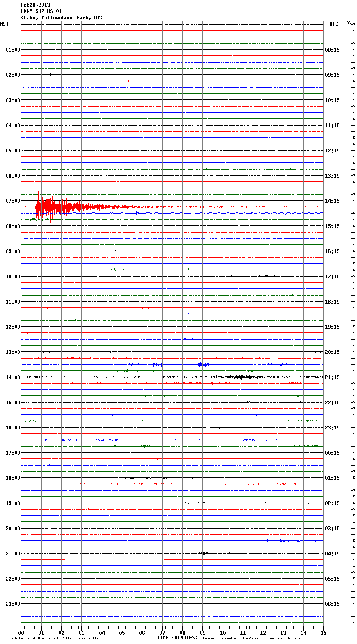Screen dimensions: 357x644
Task: Select the 03:00 MST time label
Action: (x=13, y=100)
